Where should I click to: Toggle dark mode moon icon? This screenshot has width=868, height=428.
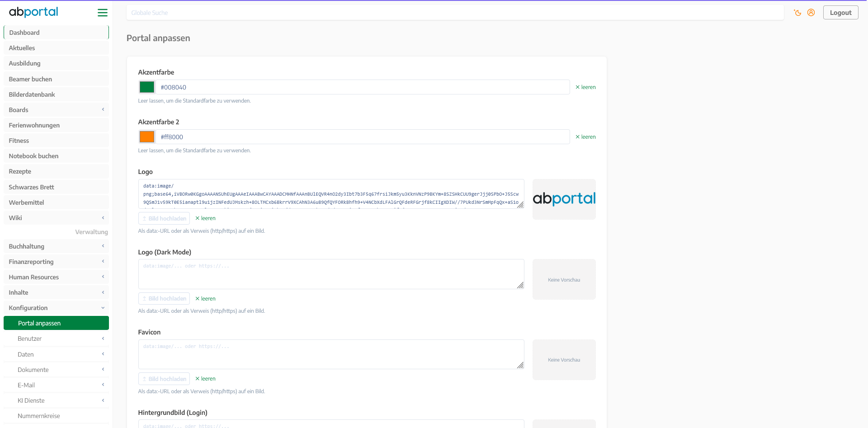tap(797, 13)
